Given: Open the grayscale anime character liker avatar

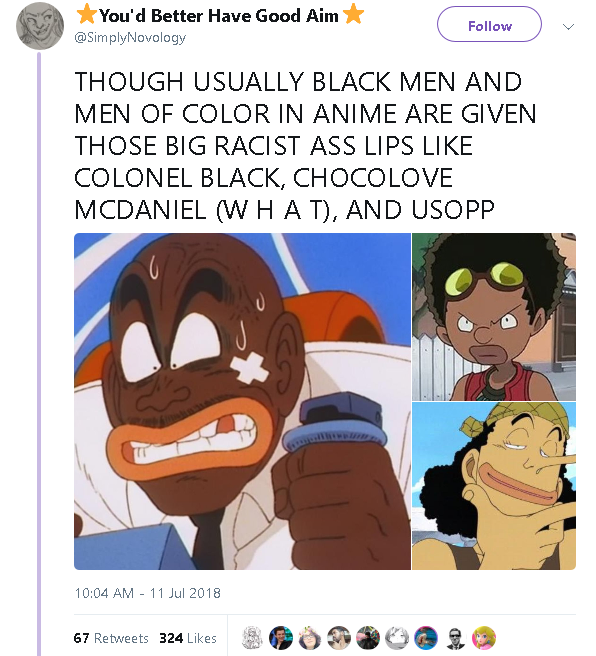Looking at the screenshot, I should pos(396,638).
